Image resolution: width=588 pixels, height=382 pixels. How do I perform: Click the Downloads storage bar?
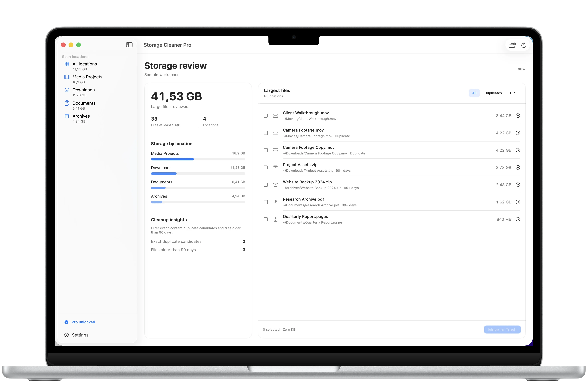[x=198, y=174]
